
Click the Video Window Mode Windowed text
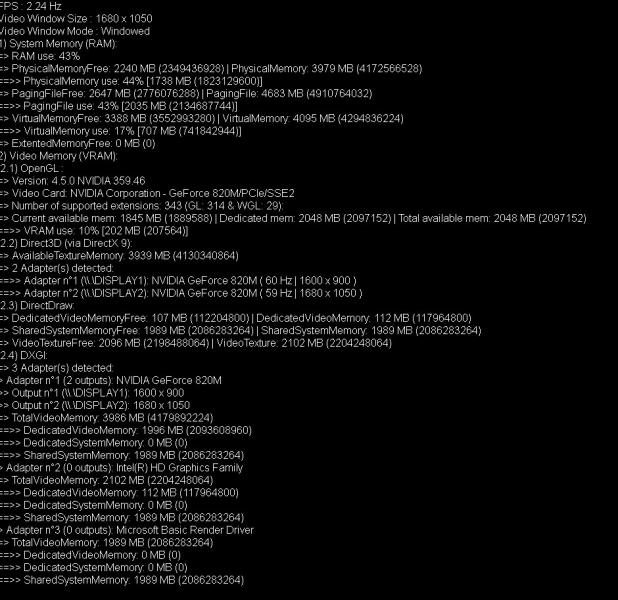coord(75,31)
